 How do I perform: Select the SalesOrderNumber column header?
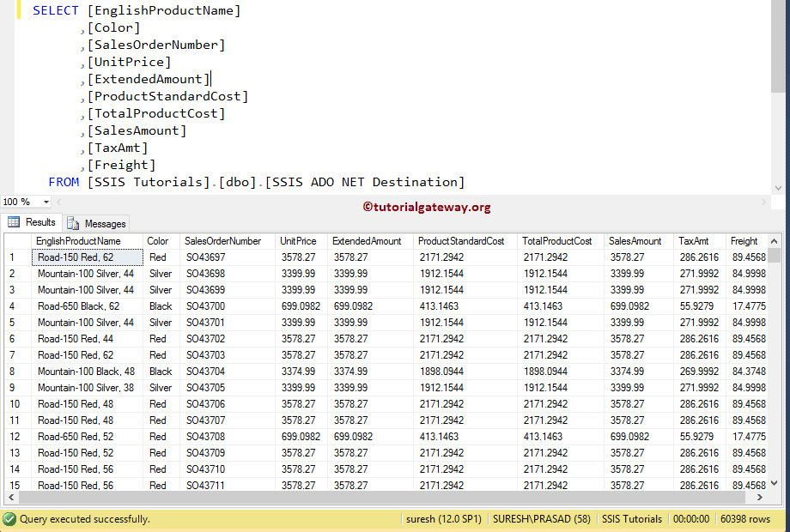(x=228, y=241)
